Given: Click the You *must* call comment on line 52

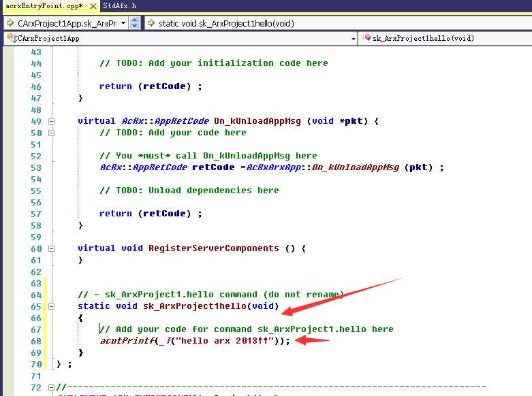Looking at the screenshot, I should tap(208, 156).
